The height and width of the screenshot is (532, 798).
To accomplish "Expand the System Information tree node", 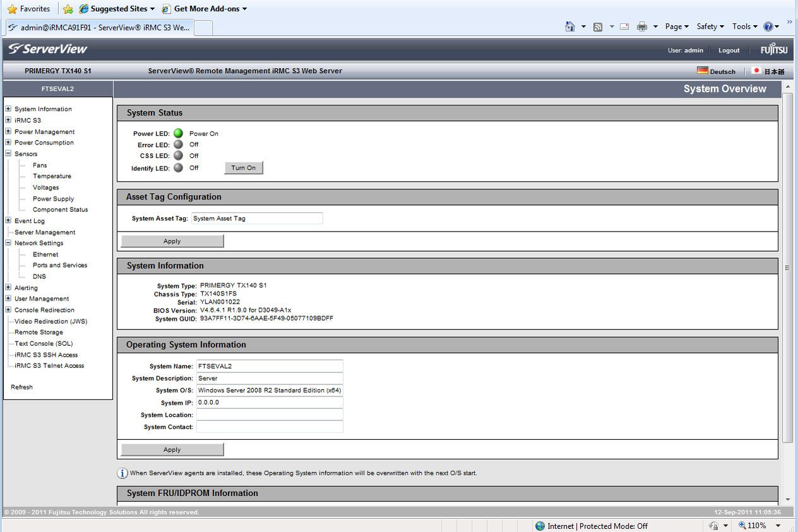I will point(8,109).
